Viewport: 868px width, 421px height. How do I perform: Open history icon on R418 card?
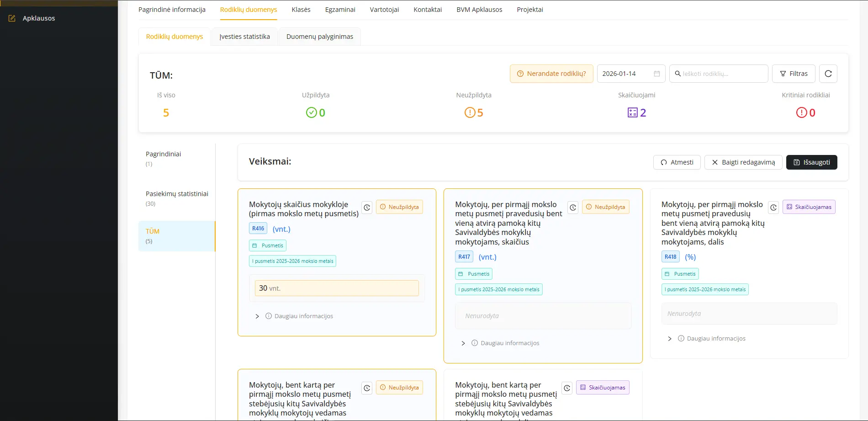click(x=773, y=208)
